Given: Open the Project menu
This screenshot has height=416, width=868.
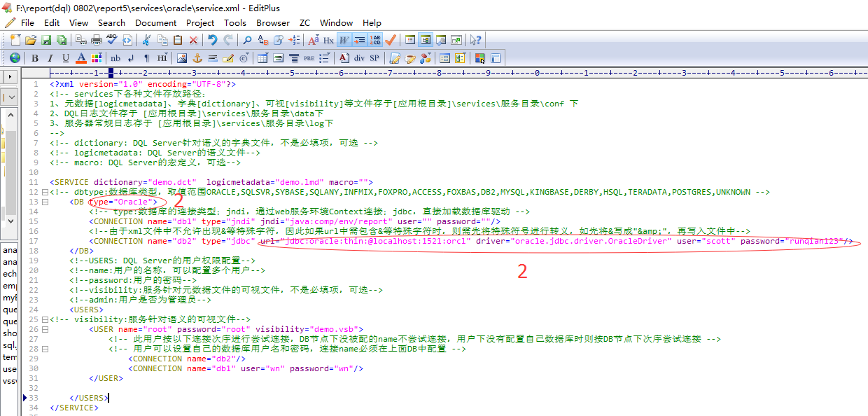Looking at the screenshot, I should [200, 22].
